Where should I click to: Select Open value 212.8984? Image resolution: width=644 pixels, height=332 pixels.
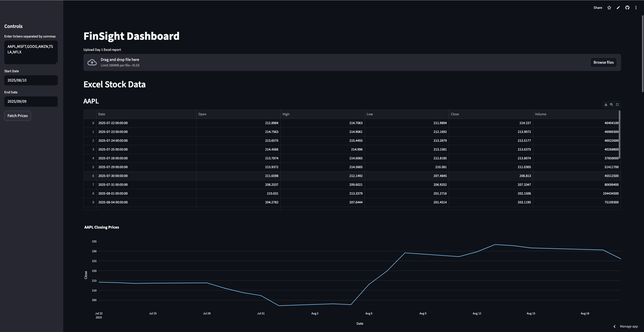tap(238, 123)
